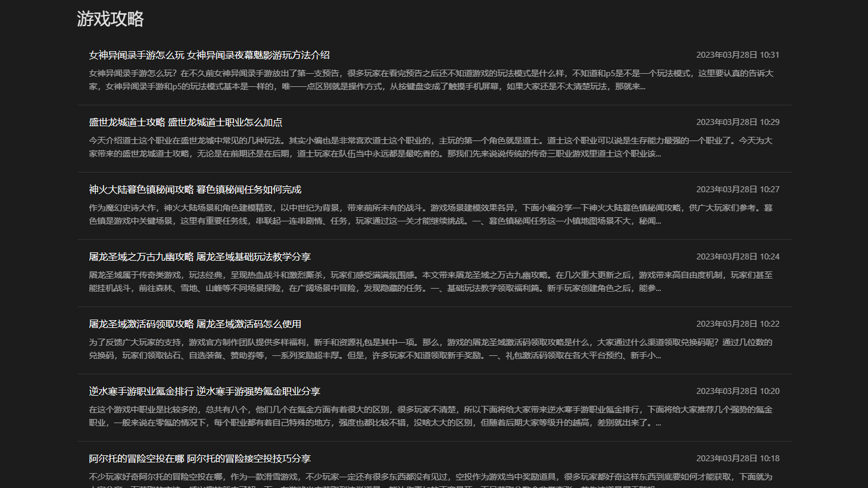The image size is (868, 488).
Task: Select the 10:22 post date
Action: click(738, 324)
